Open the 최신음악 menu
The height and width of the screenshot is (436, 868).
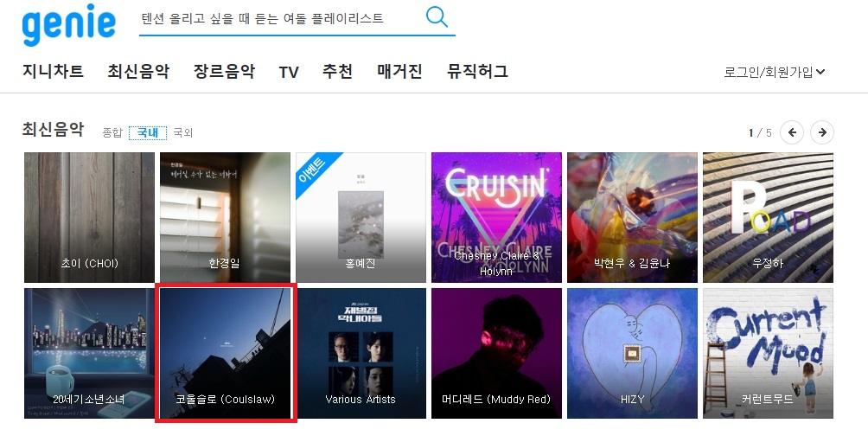(138, 71)
